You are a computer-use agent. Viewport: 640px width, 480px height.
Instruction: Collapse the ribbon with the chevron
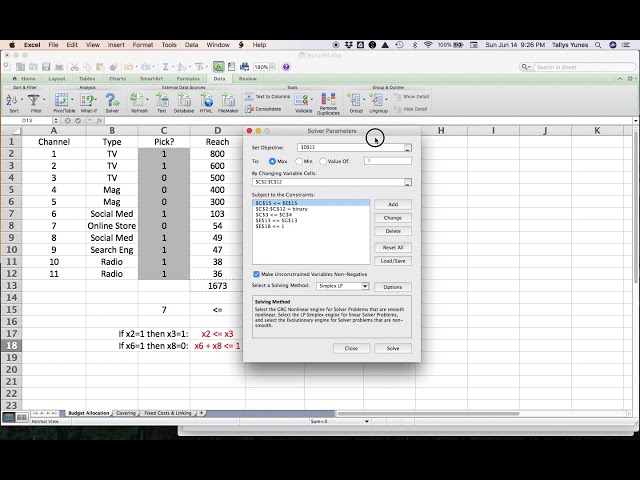[x=620, y=78]
